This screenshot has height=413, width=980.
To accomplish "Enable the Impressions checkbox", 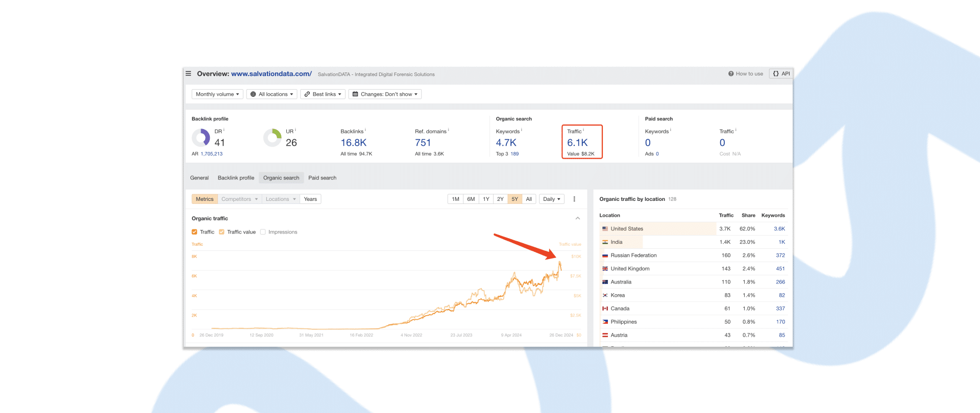I will coord(263,232).
